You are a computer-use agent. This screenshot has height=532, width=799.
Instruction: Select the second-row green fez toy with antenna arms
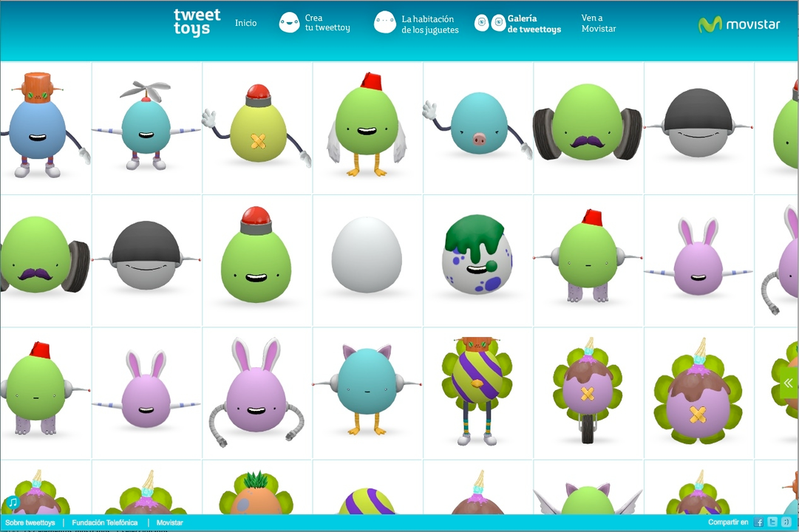click(x=588, y=256)
